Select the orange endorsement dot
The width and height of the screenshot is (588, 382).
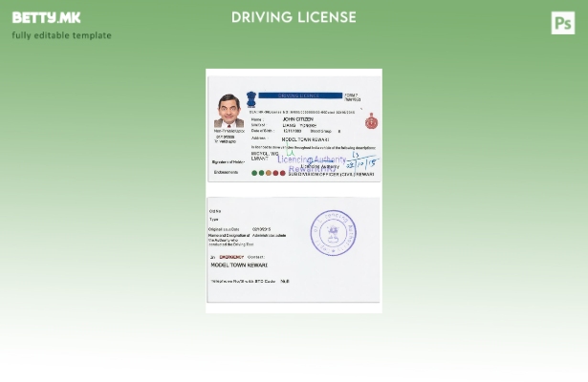268,174
